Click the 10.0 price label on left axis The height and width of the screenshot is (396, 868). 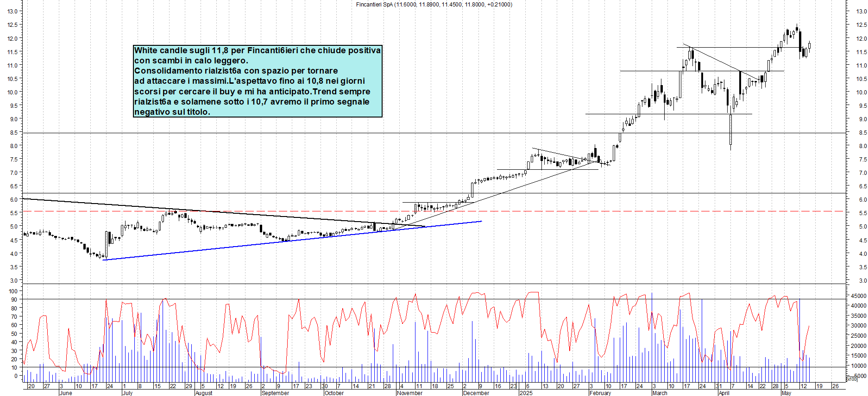(13, 93)
